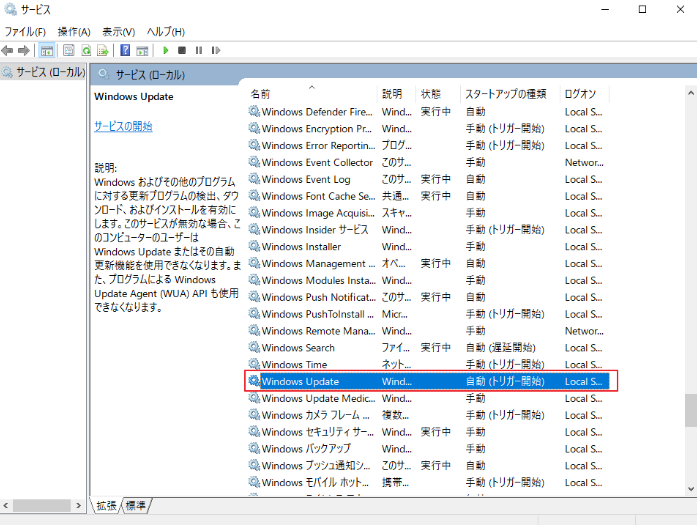The width and height of the screenshot is (697, 525).
Task: Select the Windows Event Log service
Action: (x=429, y=179)
